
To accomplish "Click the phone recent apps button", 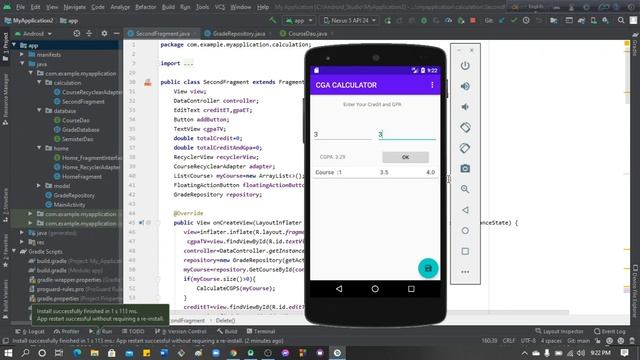I will pos(411,289).
